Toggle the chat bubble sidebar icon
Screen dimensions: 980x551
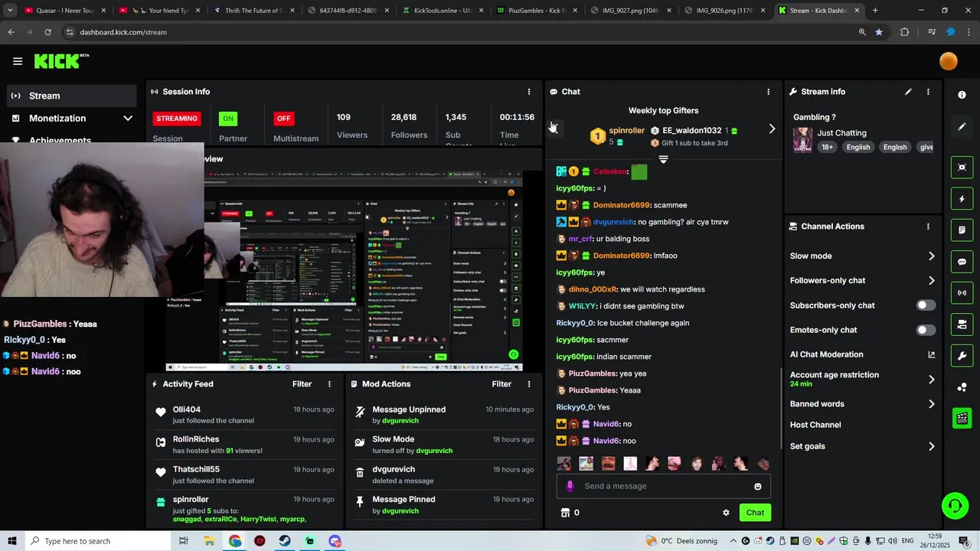tap(962, 262)
